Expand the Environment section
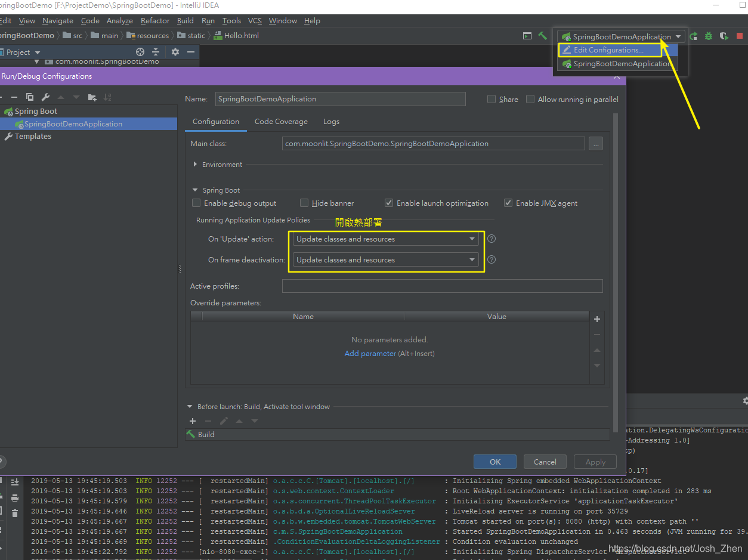 [x=196, y=164]
